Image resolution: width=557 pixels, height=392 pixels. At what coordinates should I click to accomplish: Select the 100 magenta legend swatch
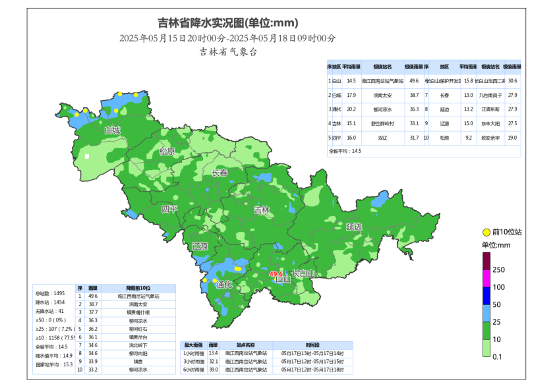click(486, 278)
